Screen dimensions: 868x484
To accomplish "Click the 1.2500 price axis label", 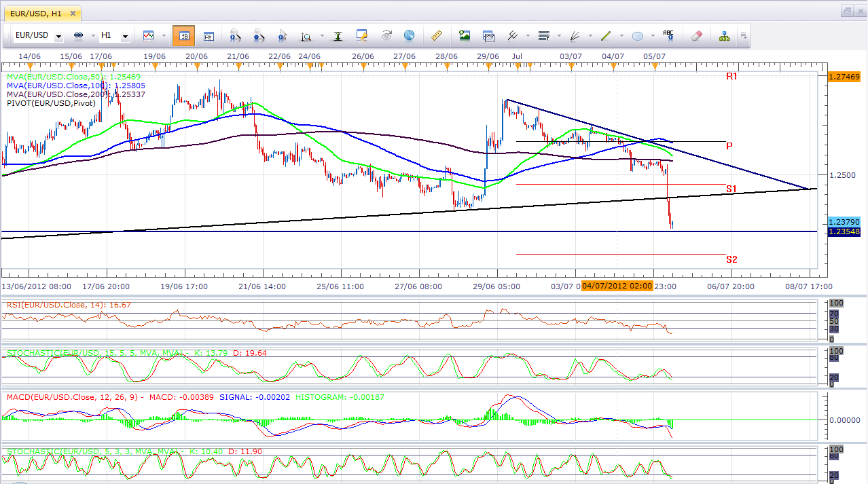I will pos(842,175).
